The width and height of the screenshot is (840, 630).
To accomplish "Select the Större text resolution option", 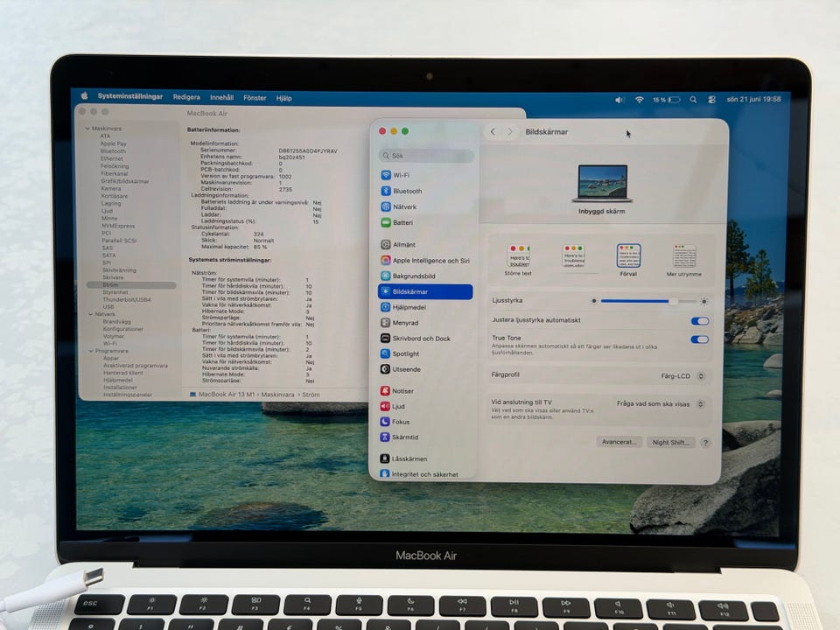I will point(518,261).
